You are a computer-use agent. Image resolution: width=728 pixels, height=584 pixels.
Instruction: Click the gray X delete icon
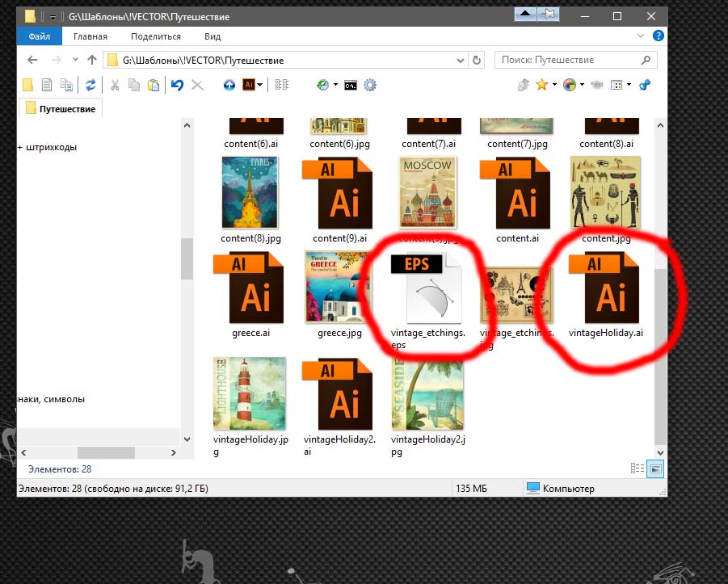tap(197, 85)
